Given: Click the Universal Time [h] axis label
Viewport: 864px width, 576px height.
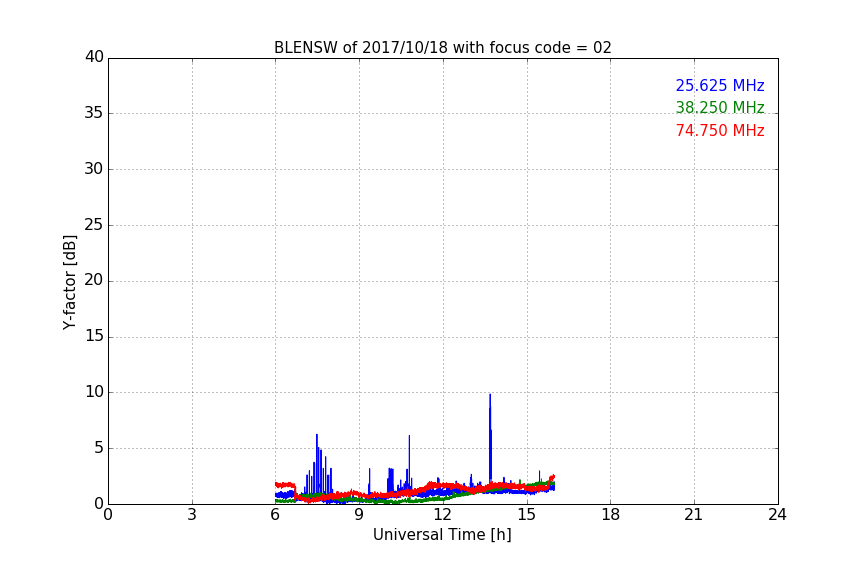Looking at the screenshot, I should tap(442, 535).
